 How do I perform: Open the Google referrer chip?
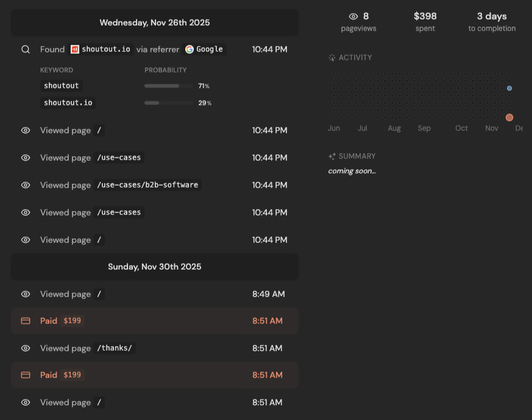205,49
